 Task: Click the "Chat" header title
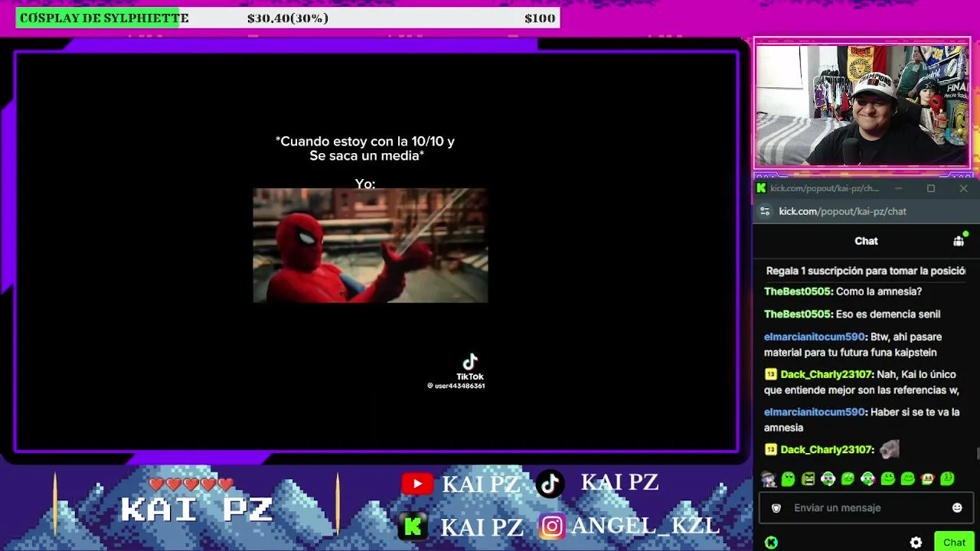click(x=866, y=241)
